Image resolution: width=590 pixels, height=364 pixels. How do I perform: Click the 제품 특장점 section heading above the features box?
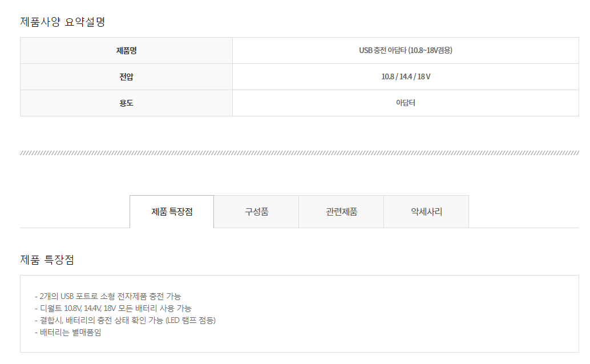coord(47,260)
